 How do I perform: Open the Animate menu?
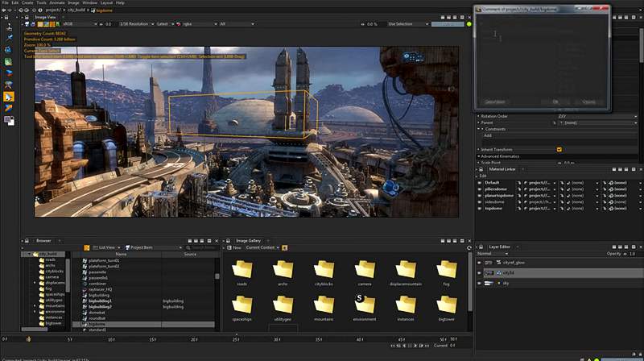click(56, 3)
